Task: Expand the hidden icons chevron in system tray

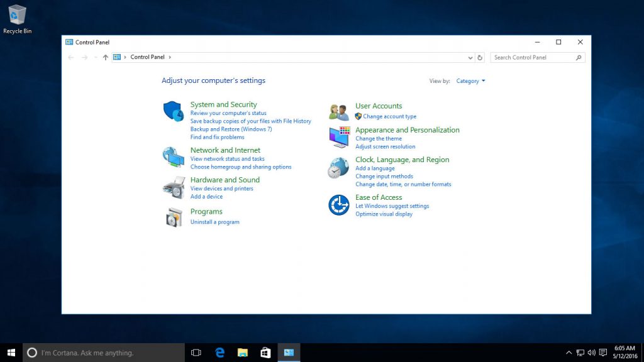Action: 569,353
